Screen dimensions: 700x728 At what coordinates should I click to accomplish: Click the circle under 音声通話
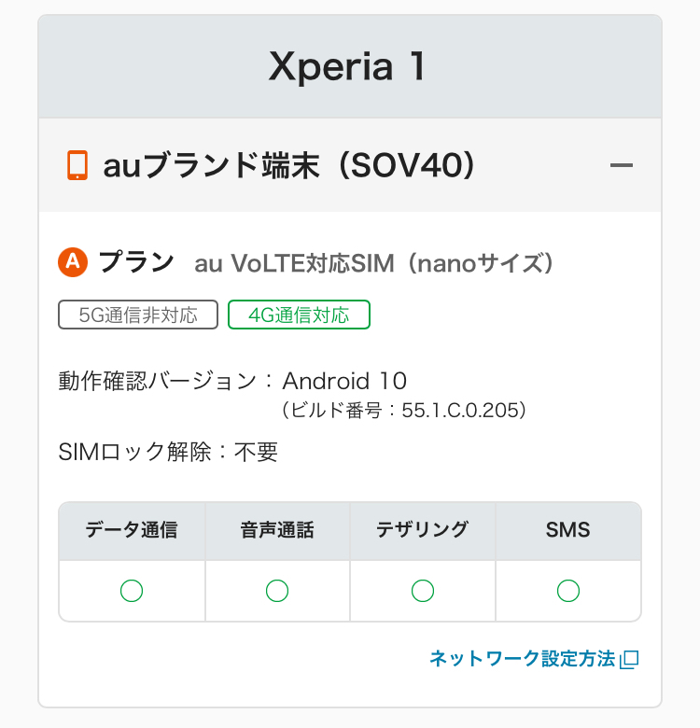pyautogui.click(x=277, y=590)
